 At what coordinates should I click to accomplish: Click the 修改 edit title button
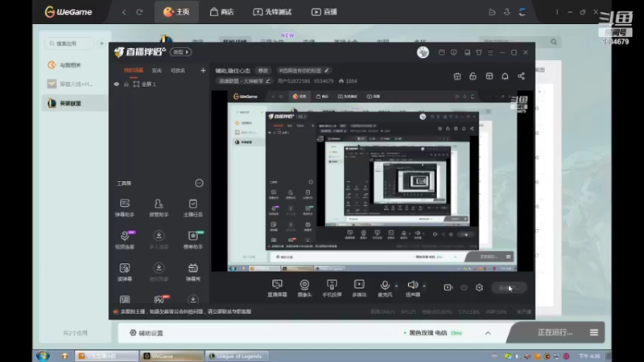pos(263,71)
